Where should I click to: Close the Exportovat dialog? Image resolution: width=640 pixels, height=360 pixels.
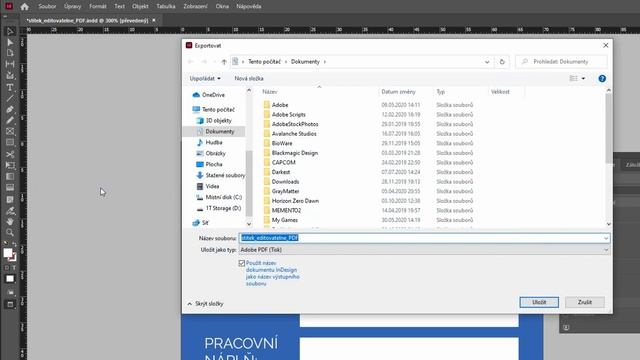point(606,45)
